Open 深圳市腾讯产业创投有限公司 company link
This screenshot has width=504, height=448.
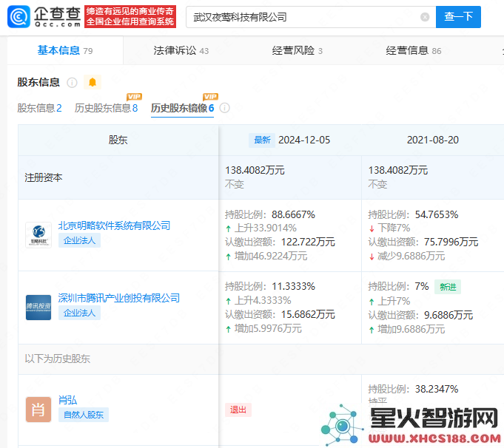(118, 298)
